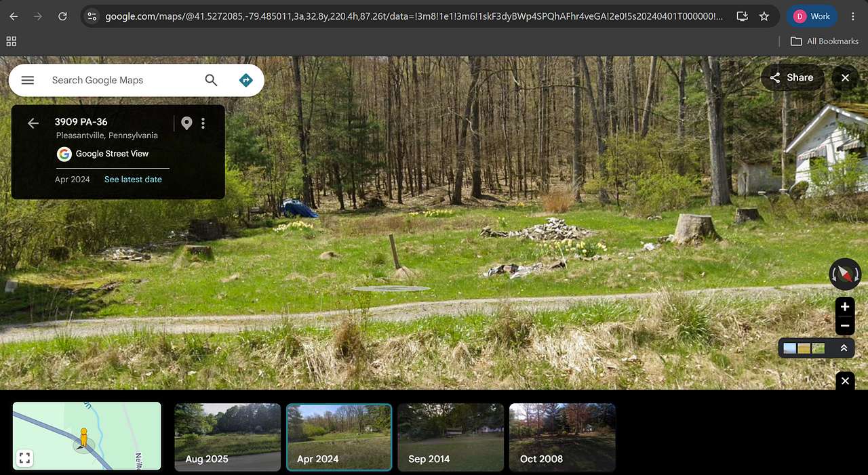The image size is (868, 475).
Task: Expand the minimap to fullscreen
Action: point(25,458)
